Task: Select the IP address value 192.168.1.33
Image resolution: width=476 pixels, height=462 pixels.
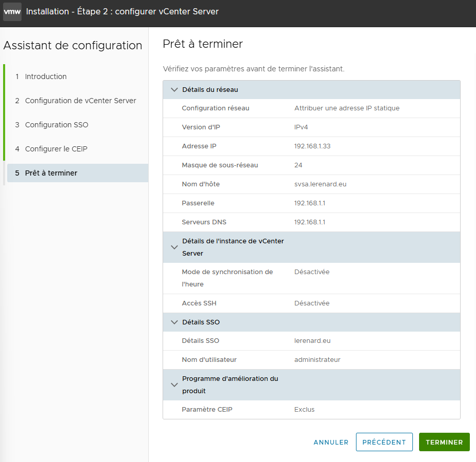Action: (312, 146)
